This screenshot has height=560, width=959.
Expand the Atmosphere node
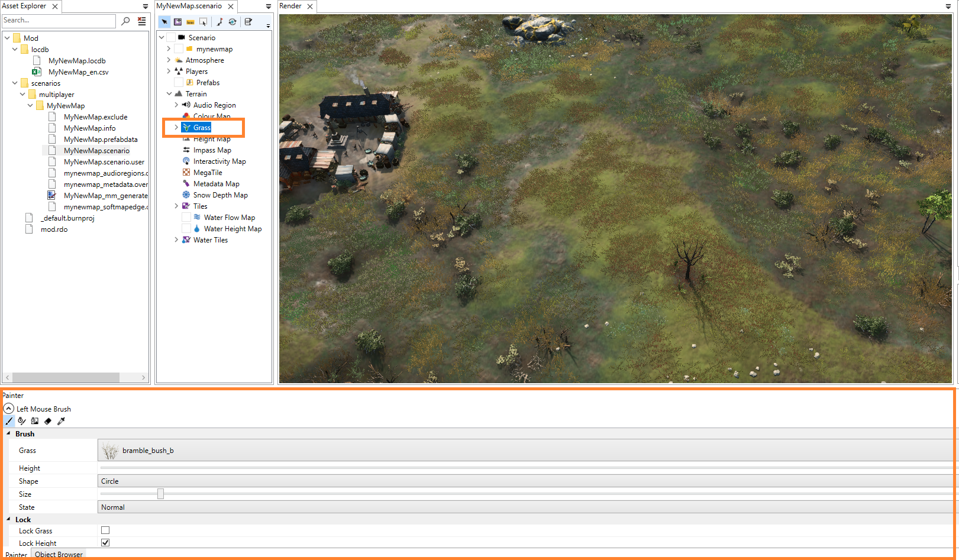169,60
